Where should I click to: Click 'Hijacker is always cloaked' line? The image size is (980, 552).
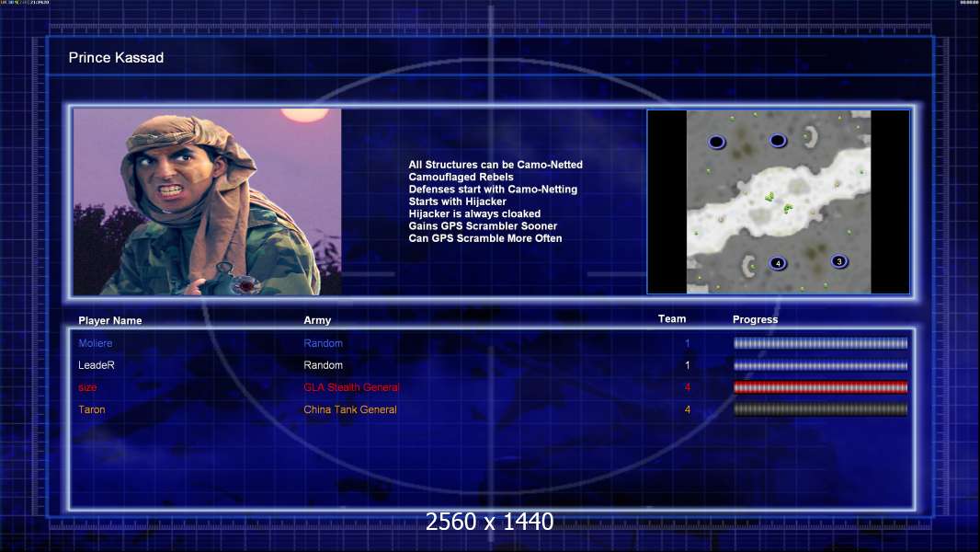point(474,213)
